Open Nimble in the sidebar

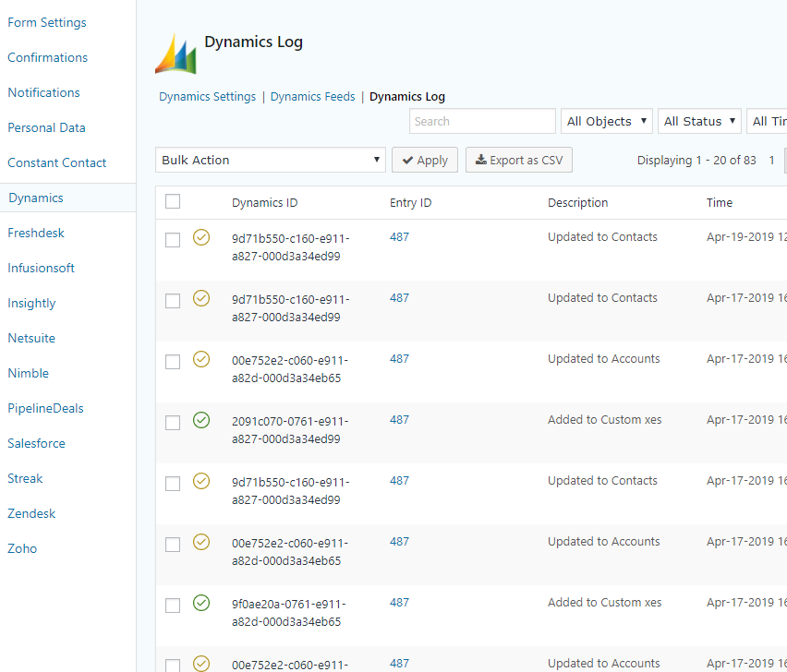coord(28,374)
